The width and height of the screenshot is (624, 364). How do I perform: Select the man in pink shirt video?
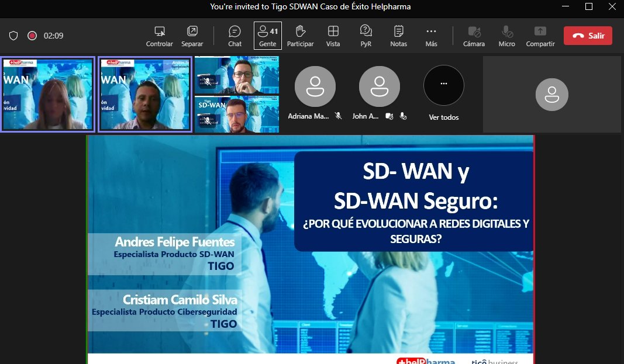145,94
